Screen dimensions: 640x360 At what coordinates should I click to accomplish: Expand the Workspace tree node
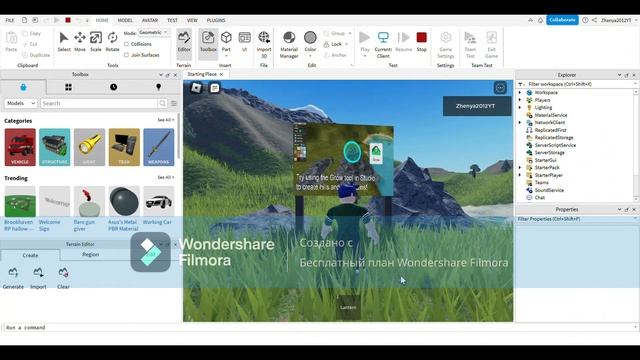(x=520, y=93)
